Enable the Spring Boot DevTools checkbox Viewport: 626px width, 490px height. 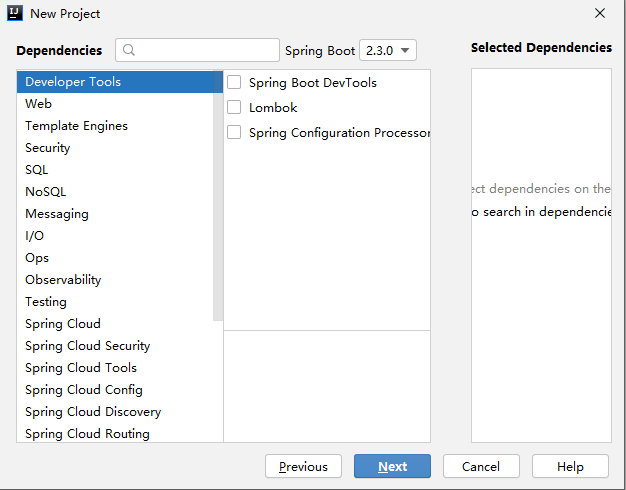tap(234, 83)
